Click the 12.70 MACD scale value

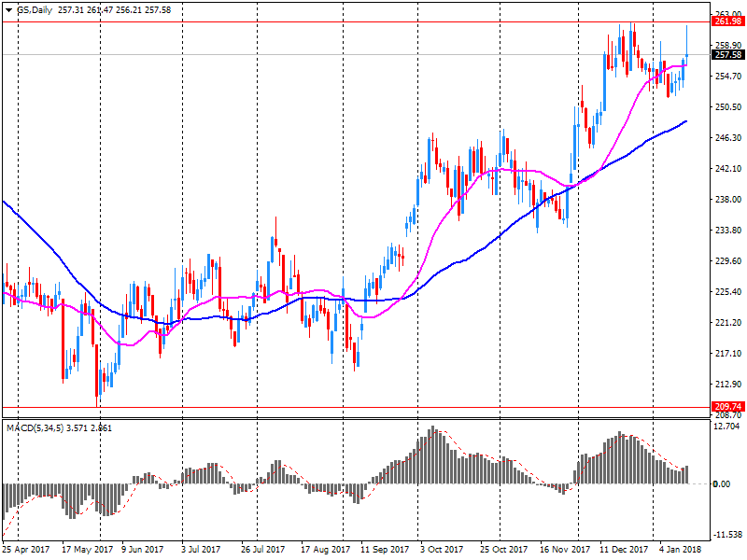point(724,427)
